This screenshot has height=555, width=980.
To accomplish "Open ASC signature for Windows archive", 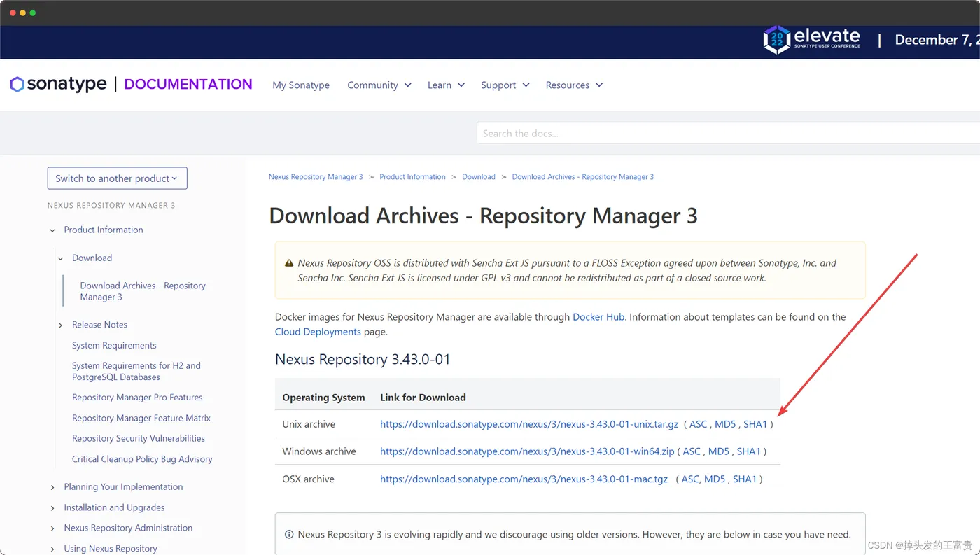I will (x=692, y=451).
